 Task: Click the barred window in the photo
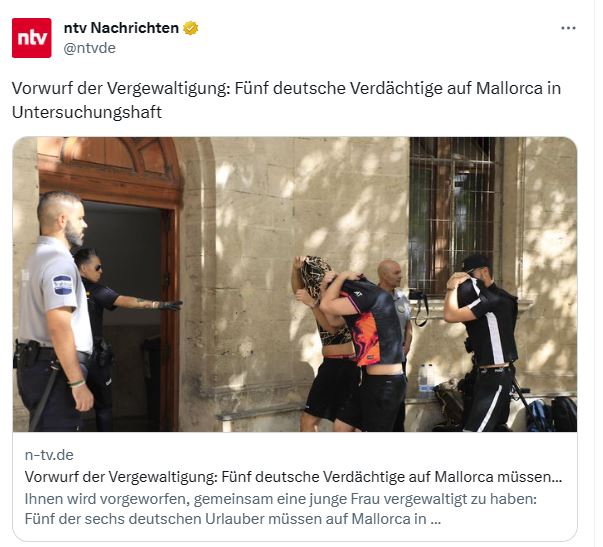click(x=453, y=215)
